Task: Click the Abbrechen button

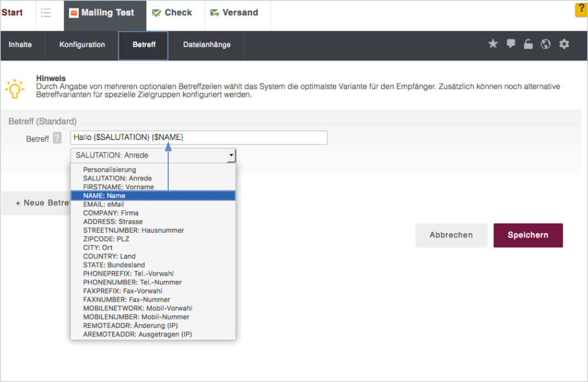Action: [451, 235]
